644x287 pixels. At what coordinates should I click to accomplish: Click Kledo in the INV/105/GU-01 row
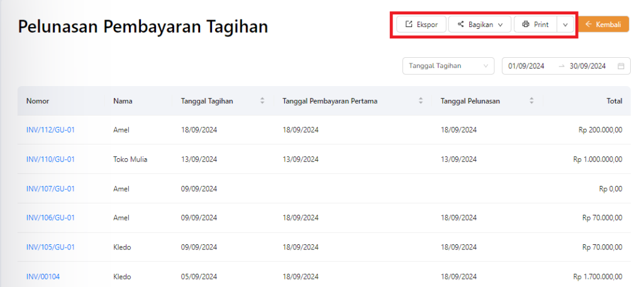tap(123, 247)
